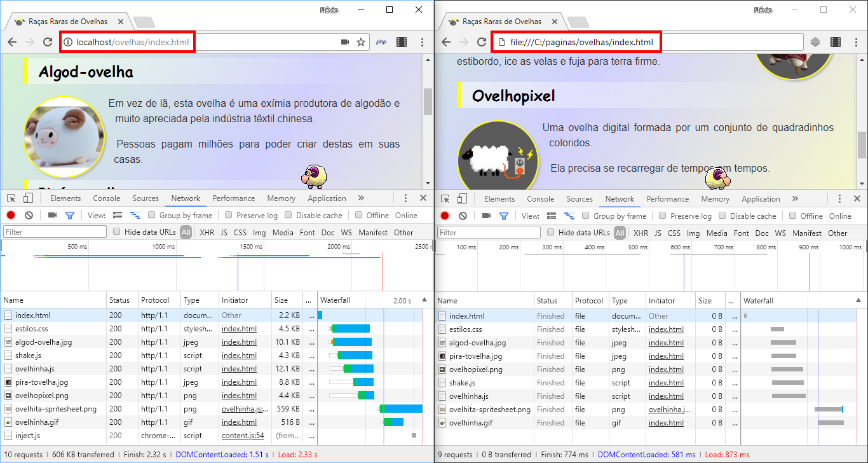Click the ovelhinha.js:... initiator link for ovelhita-spritesheet.png in localhost
868x463 pixels.
pos(241,409)
